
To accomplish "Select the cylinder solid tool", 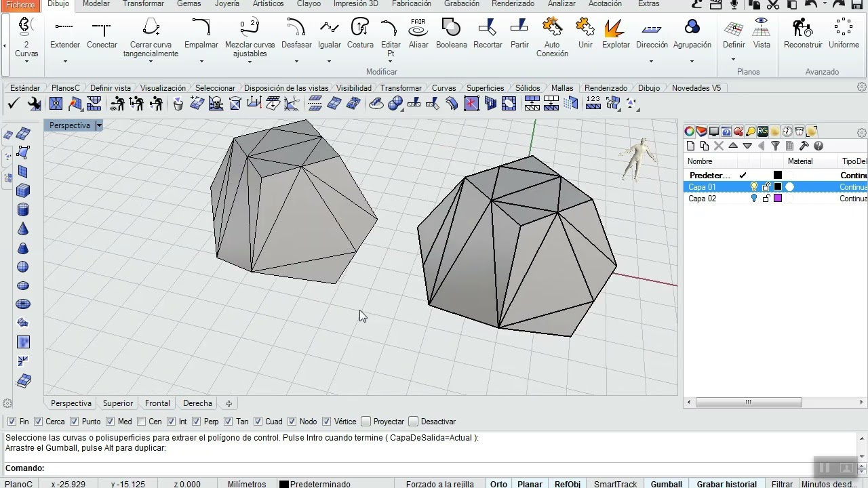I will pos(23,209).
